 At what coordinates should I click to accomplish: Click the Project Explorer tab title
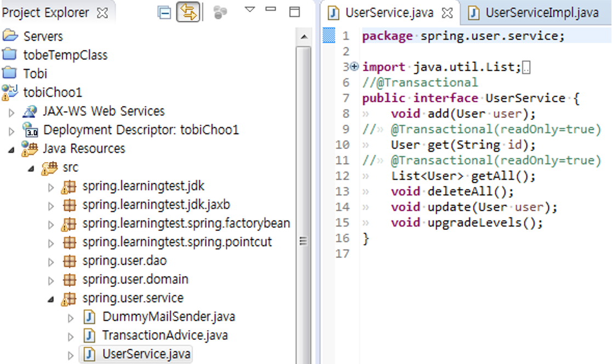[45, 13]
